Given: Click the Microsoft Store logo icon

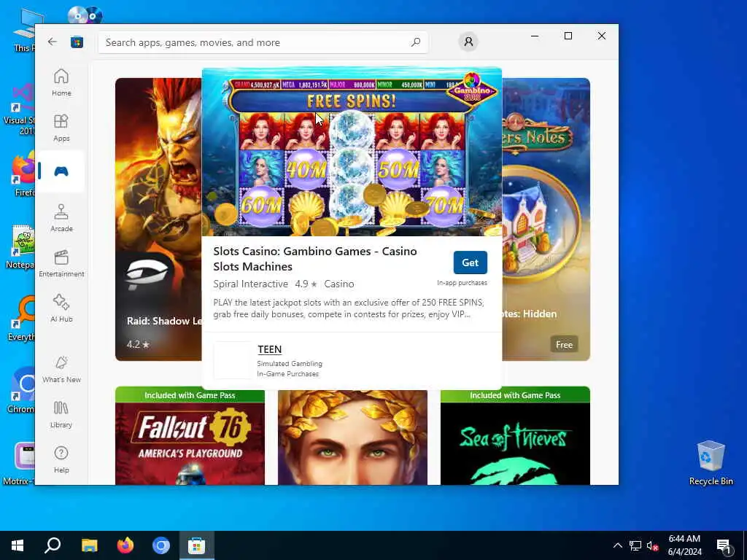Looking at the screenshot, I should click(x=77, y=42).
